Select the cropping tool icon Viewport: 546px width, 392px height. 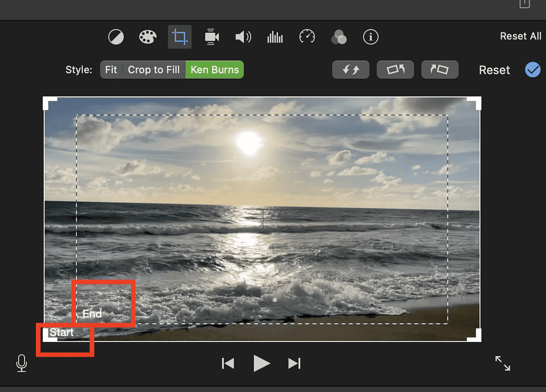click(180, 37)
